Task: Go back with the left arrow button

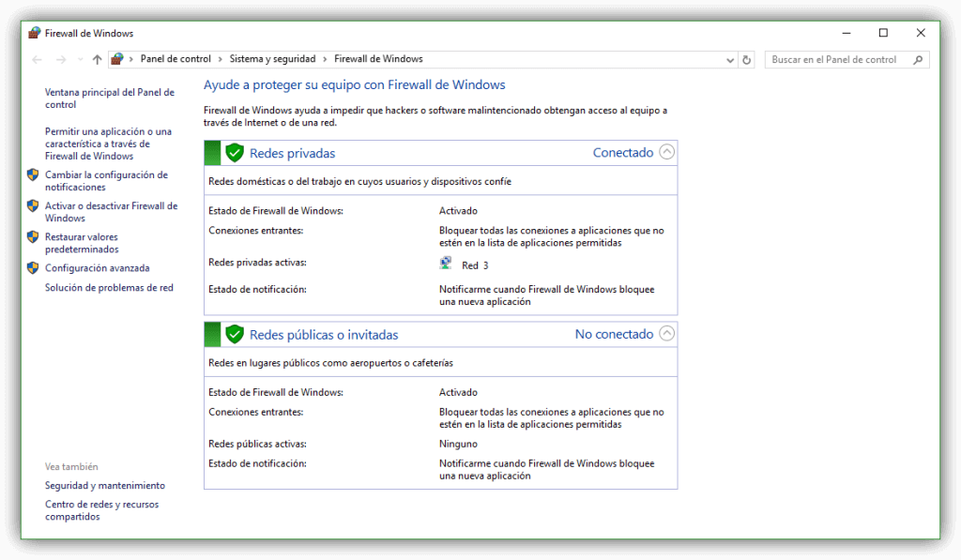Action: coord(37,59)
